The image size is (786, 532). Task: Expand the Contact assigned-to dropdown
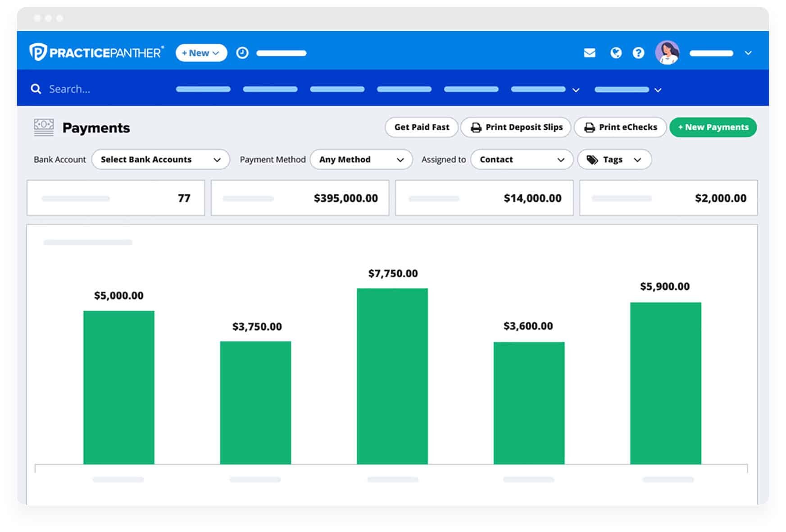(521, 159)
